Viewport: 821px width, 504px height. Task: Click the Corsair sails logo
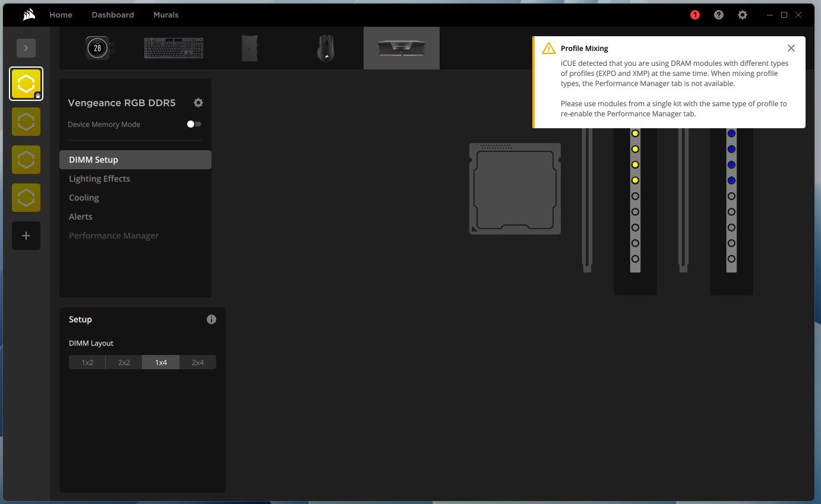coord(29,15)
